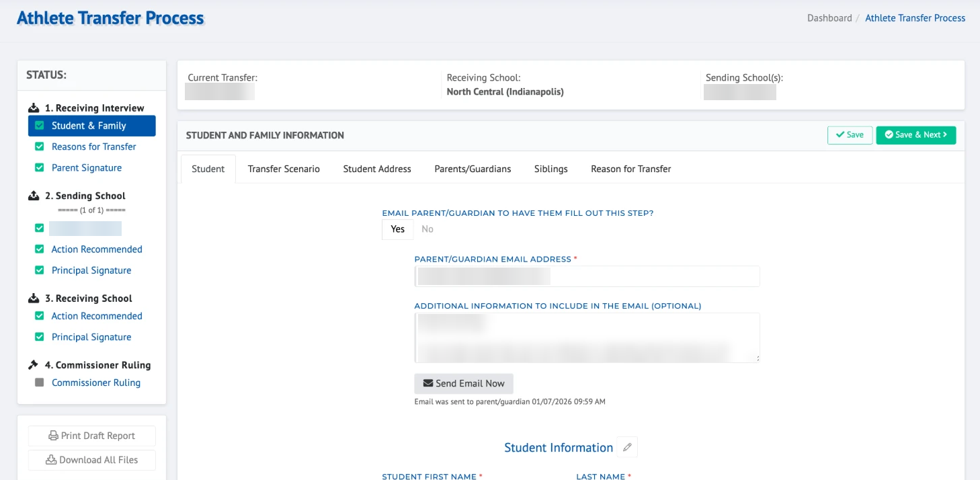
Task: Click Download All Files button
Action: 92,460
